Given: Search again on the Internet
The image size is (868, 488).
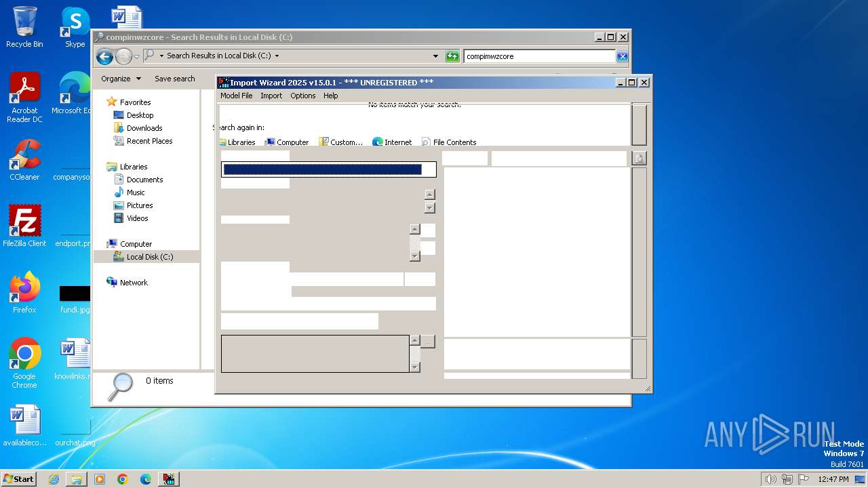Looking at the screenshot, I should [392, 142].
